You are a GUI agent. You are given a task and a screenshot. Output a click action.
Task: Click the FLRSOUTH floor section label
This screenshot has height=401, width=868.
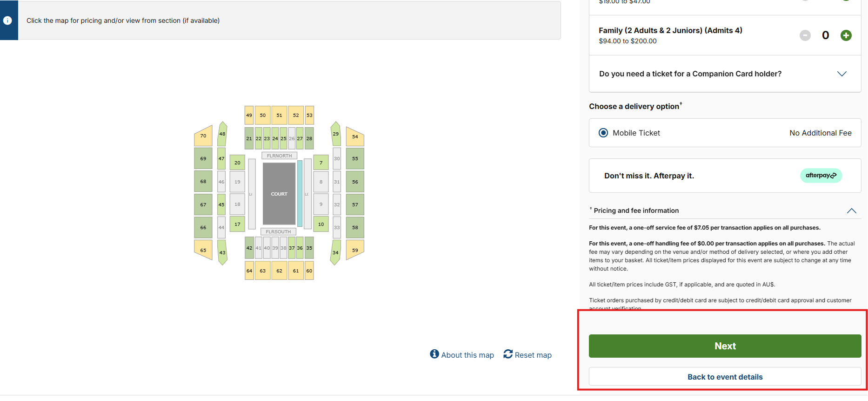click(x=278, y=231)
